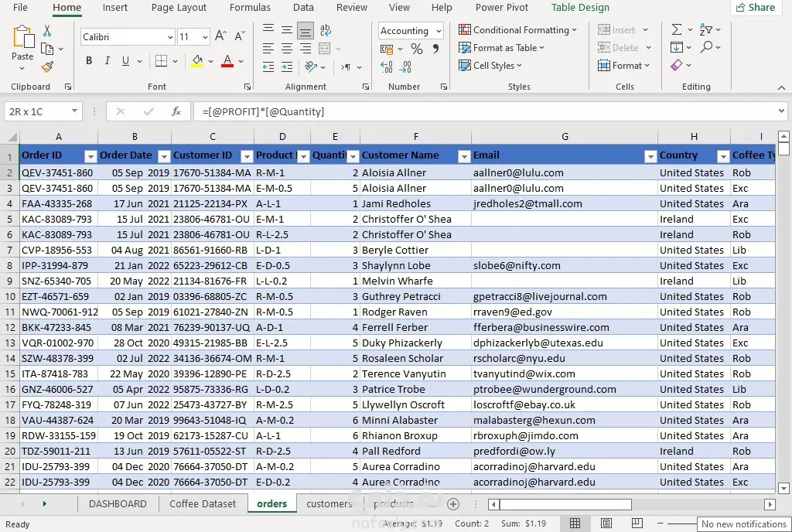Open Customer Name column filter dropdown
The image size is (792, 532).
pyautogui.click(x=464, y=156)
